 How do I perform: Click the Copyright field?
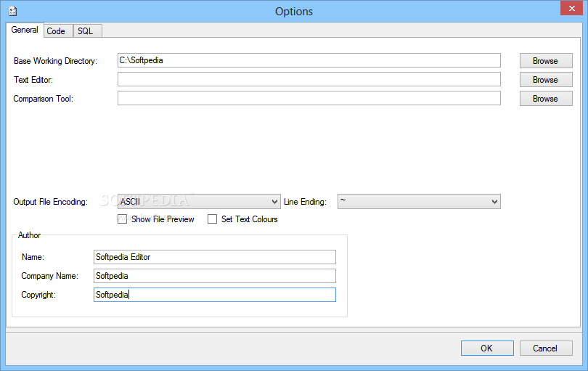[214, 295]
